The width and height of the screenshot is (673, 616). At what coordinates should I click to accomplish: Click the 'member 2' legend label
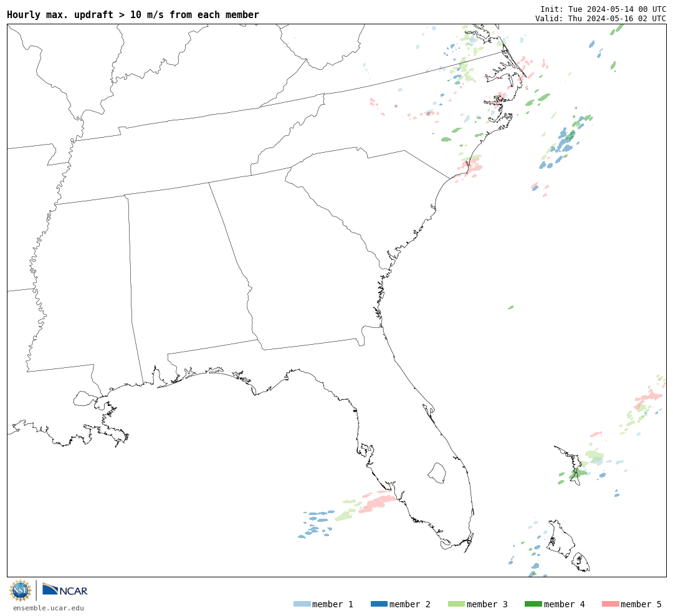click(x=410, y=604)
